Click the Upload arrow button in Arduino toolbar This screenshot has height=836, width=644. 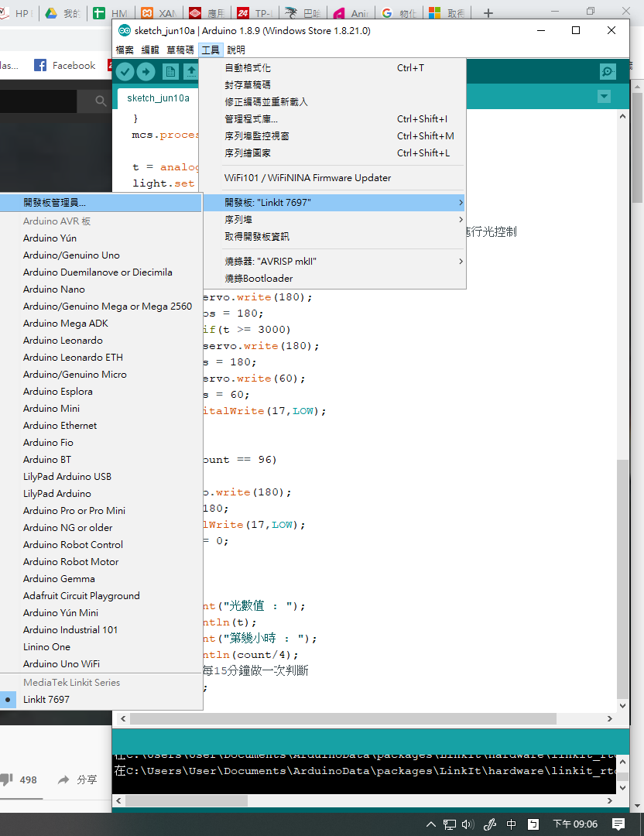pos(146,71)
